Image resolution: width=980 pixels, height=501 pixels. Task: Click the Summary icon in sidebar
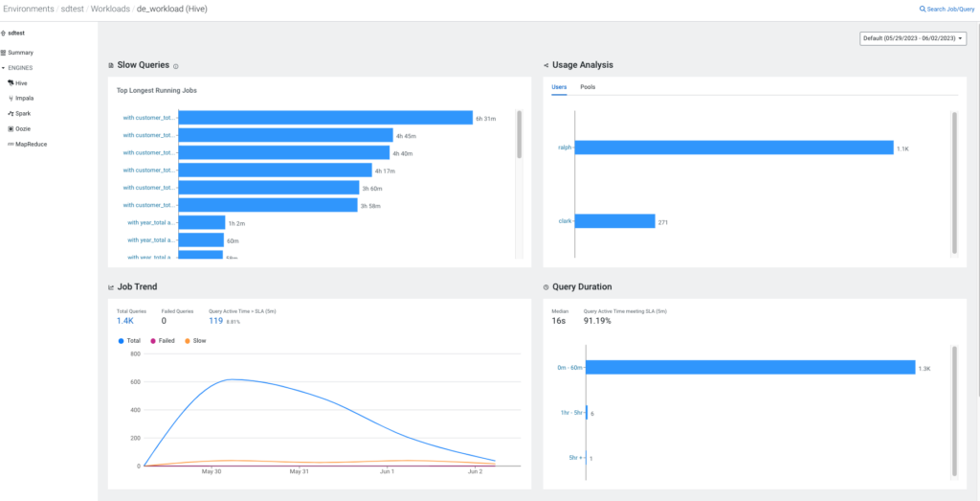coord(5,53)
